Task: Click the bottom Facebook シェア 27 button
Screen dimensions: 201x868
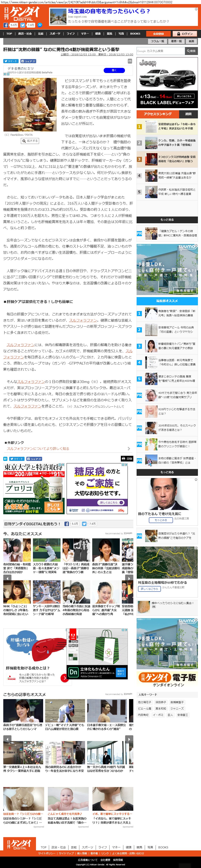Action: pyautogui.click(x=34, y=459)
